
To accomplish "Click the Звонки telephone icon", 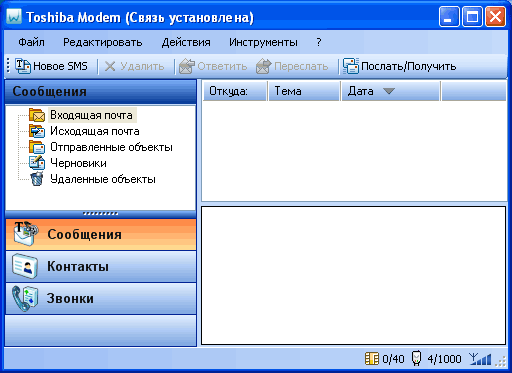I will tap(25, 298).
